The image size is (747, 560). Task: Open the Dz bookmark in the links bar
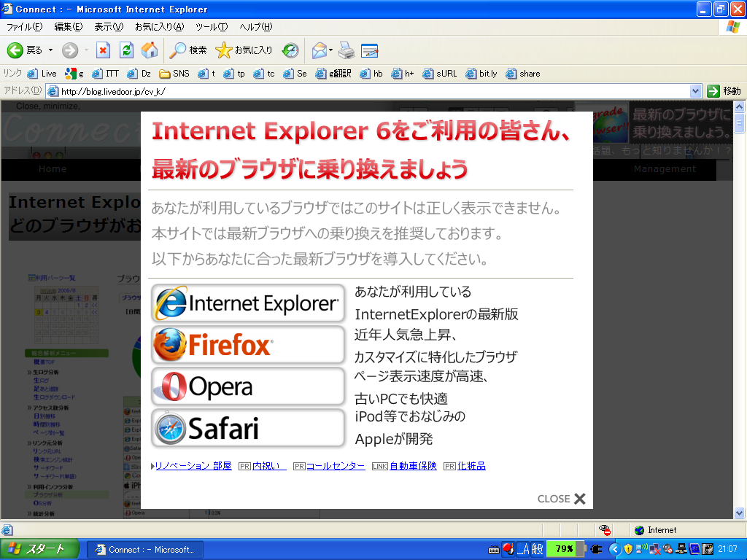click(139, 74)
